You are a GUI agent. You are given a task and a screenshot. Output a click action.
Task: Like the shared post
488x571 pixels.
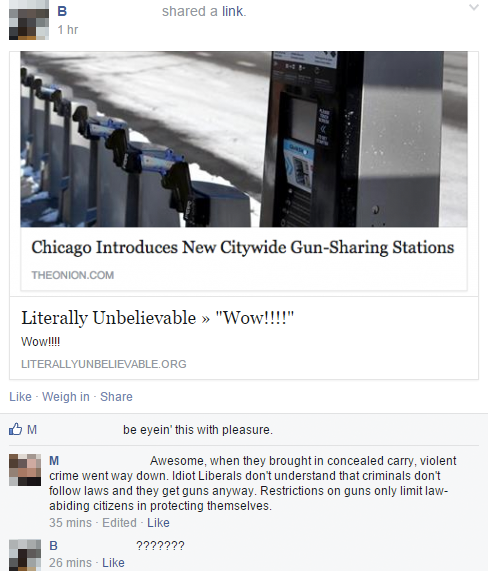[20, 397]
